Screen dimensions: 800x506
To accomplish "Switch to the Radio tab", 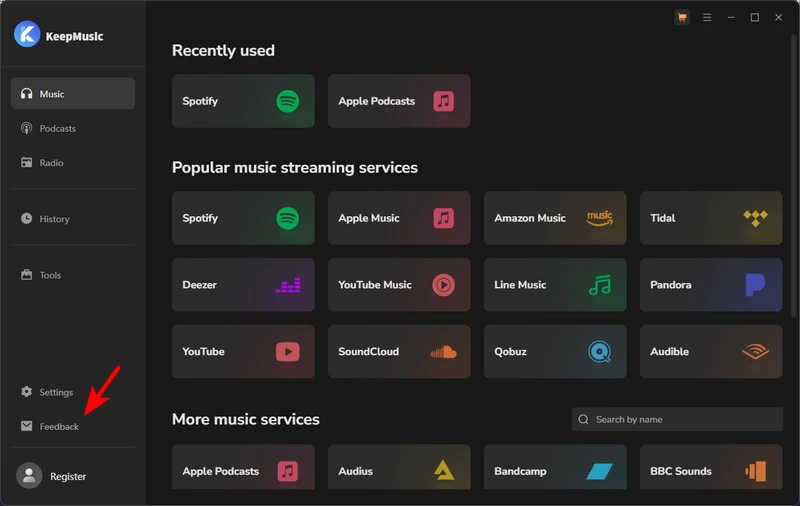I will (73, 163).
